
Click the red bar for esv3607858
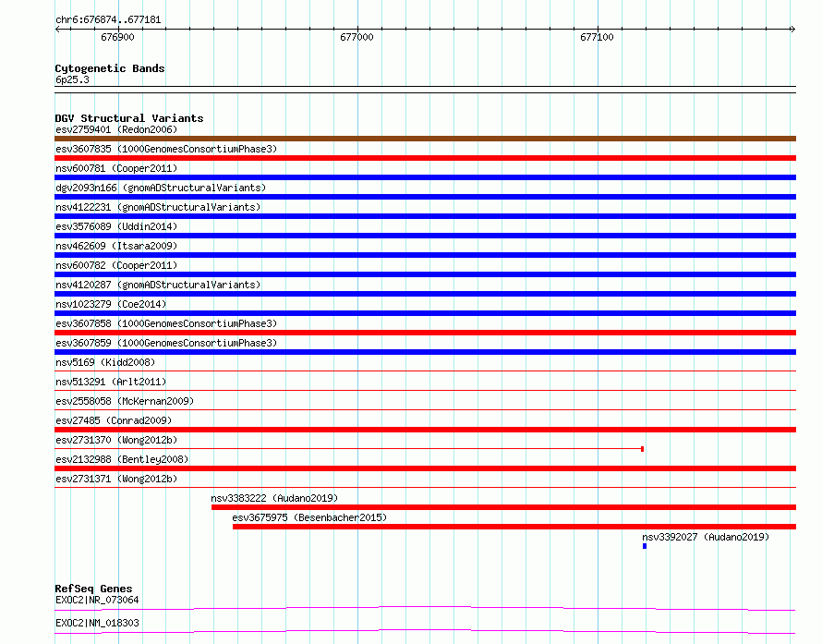tap(425, 333)
